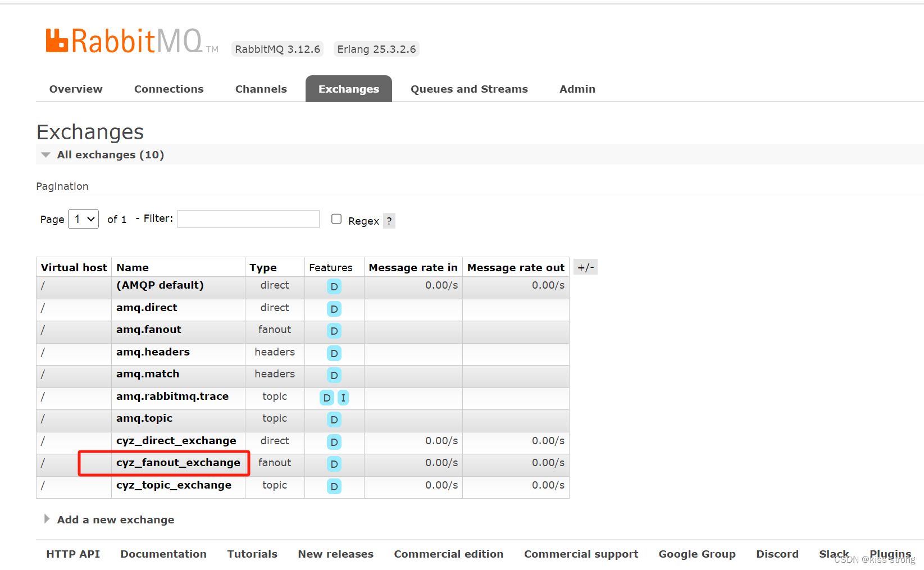
Task: Open the HTTP API footer link
Action: click(x=73, y=554)
